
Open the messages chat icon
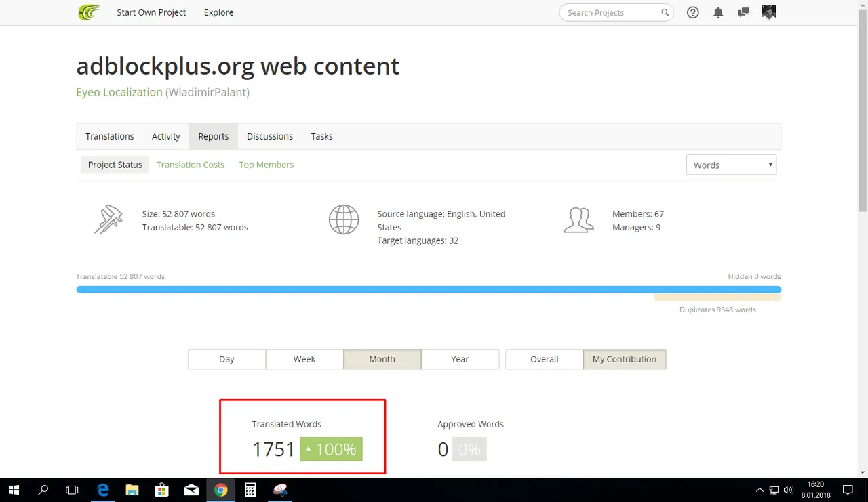743,12
